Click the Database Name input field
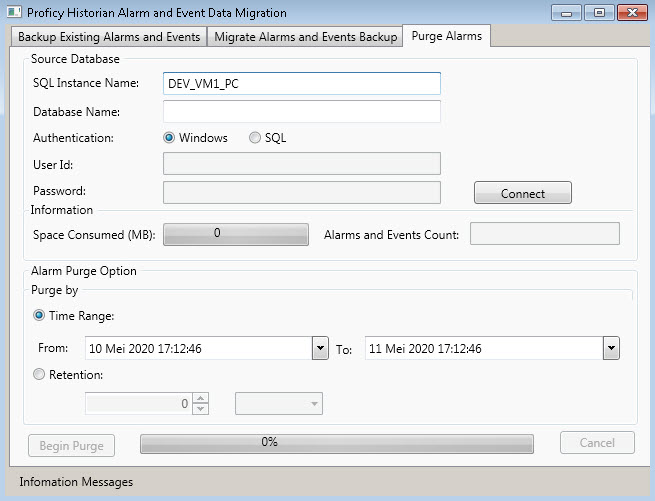The height and width of the screenshot is (501, 655). pos(302,112)
